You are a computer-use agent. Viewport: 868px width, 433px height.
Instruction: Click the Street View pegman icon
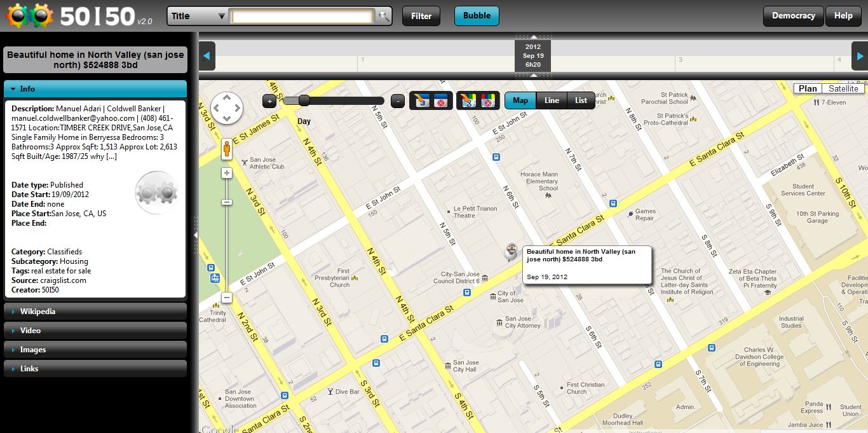(227, 149)
